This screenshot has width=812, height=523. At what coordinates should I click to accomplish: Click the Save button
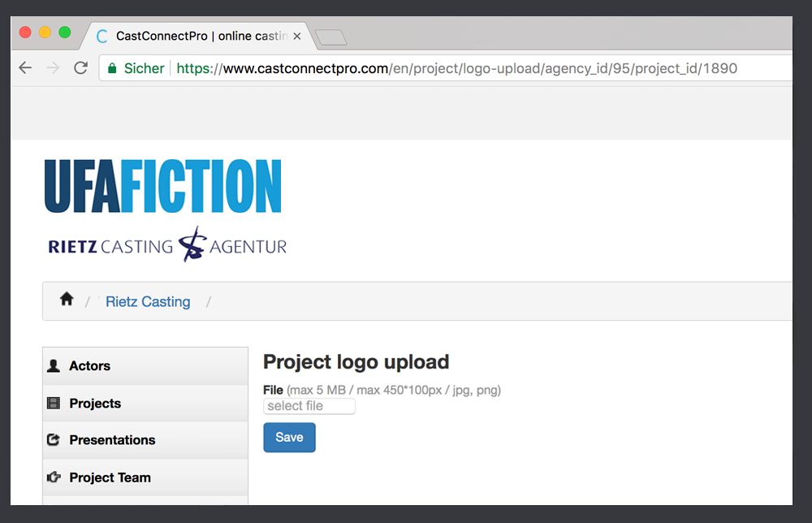click(289, 438)
